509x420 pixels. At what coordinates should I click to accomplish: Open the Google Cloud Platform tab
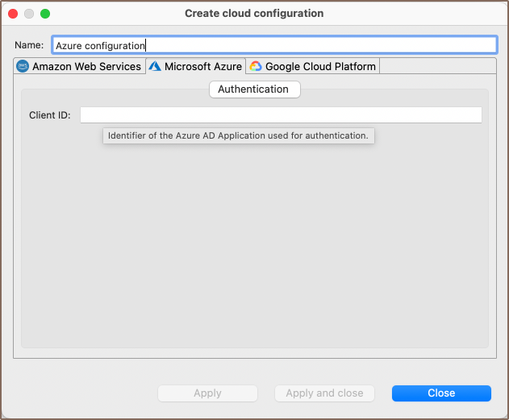[313, 66]
